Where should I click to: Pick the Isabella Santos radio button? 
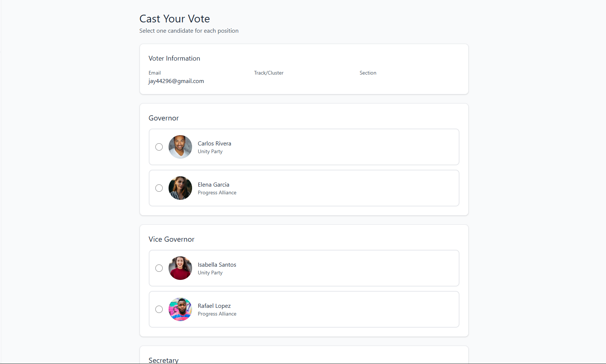coord(159,268)
